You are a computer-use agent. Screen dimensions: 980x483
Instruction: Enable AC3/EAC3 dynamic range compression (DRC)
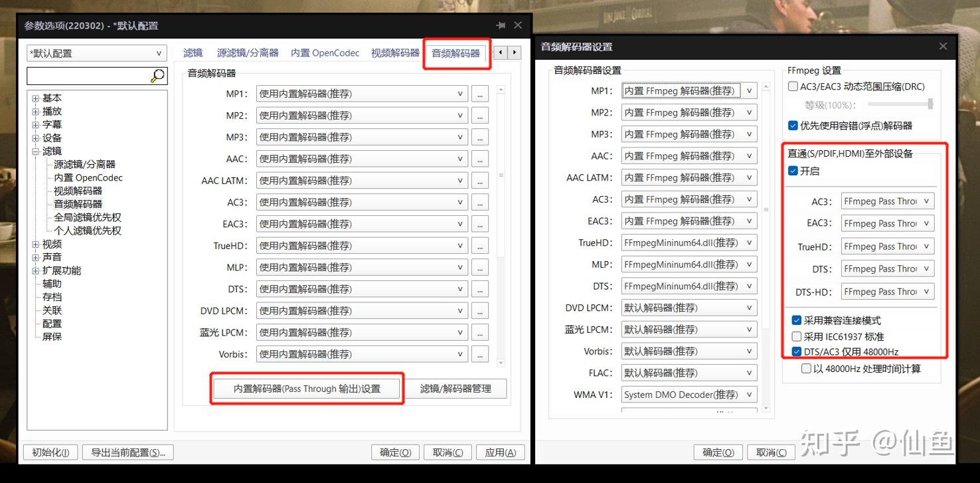tap(793, 86)
